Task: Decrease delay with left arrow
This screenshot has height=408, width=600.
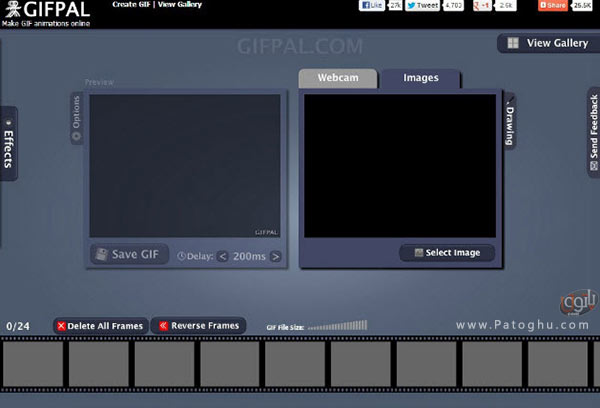Action: 223,256
